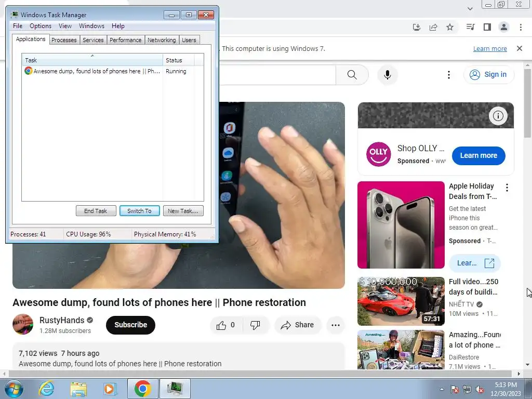Subscribe to the RustyHands channel
This screenshot has height=399, width=532.
pos(130,325)
